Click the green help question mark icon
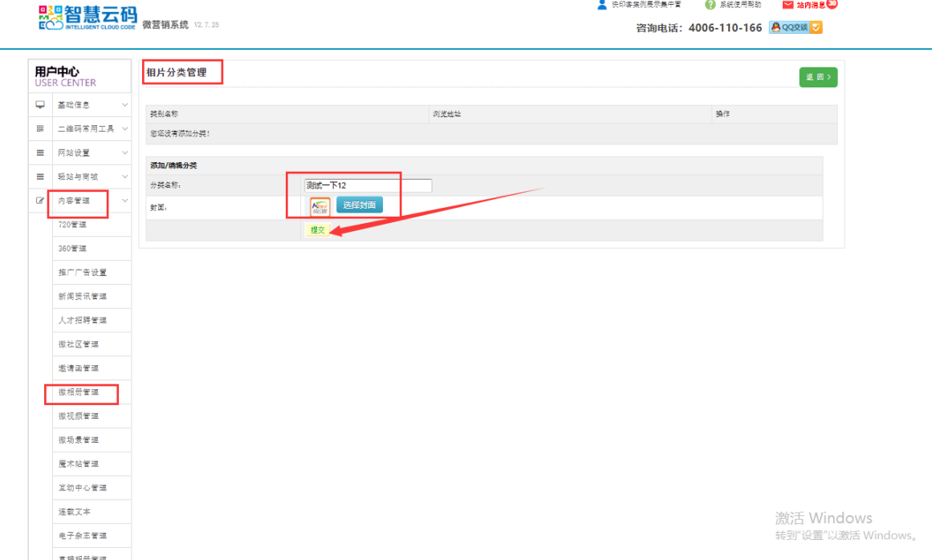This screenshot has width=932, height=560. [710, 5]
